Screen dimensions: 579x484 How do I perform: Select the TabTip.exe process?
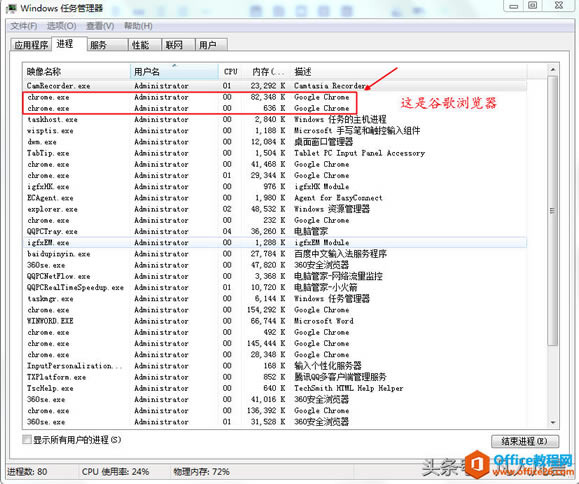click(275, 153)
